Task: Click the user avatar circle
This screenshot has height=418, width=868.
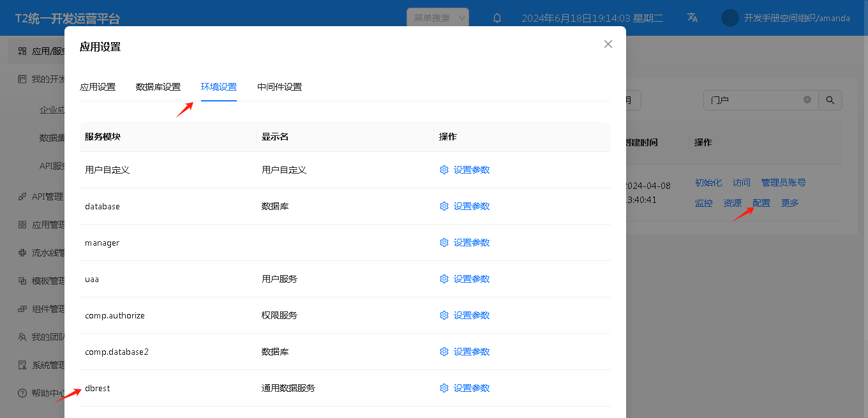Action: point(730,18)
